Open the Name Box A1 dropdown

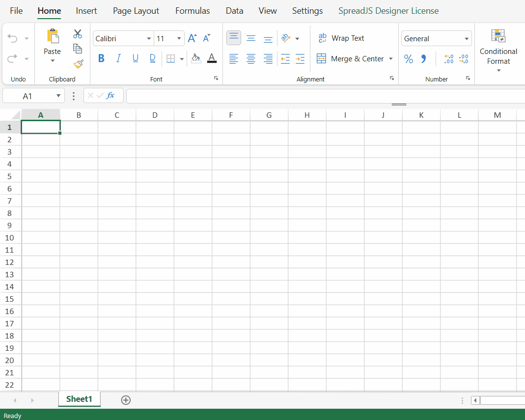click(x=58, y=96)
